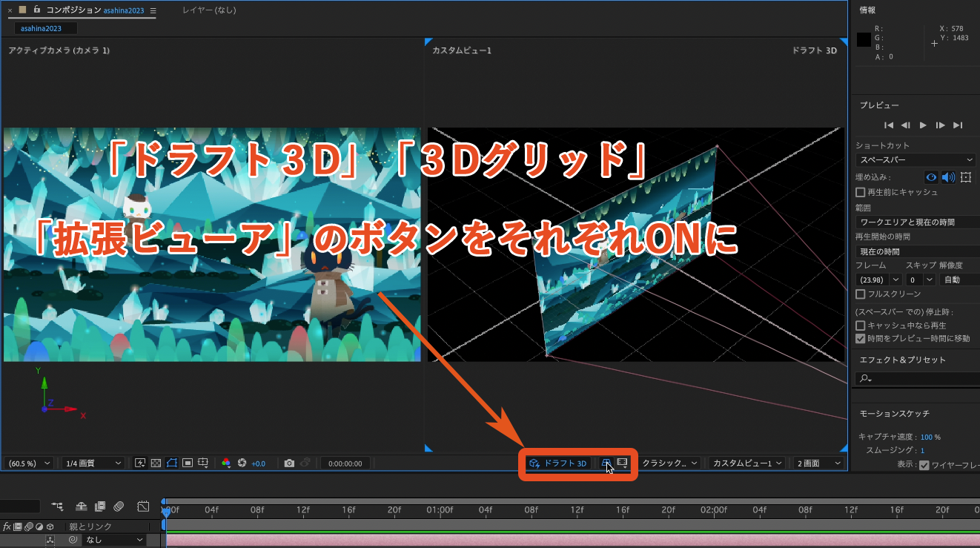Toggle motion blur icon in timeline

(119, 506)
